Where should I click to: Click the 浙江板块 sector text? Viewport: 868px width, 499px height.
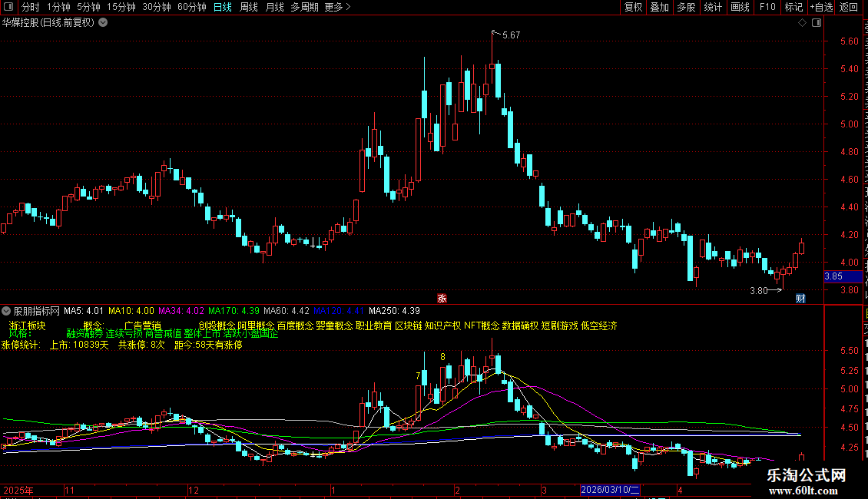click(x=27, y=326)
